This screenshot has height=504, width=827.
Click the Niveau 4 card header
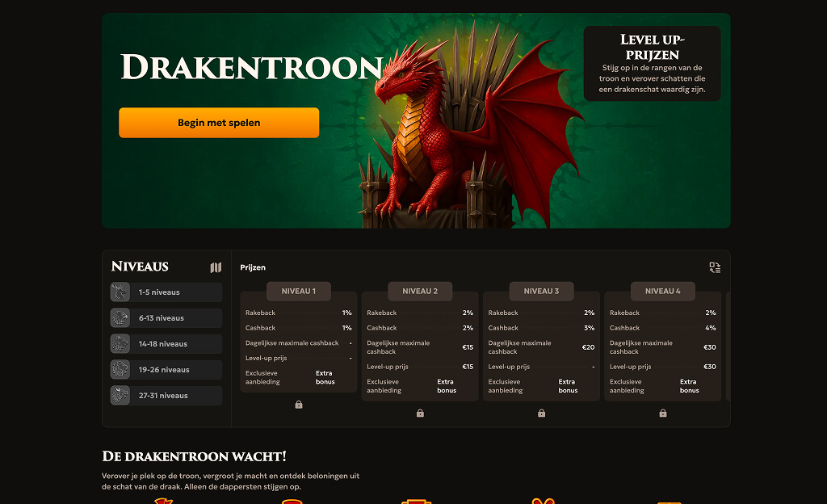coord(663,291)
